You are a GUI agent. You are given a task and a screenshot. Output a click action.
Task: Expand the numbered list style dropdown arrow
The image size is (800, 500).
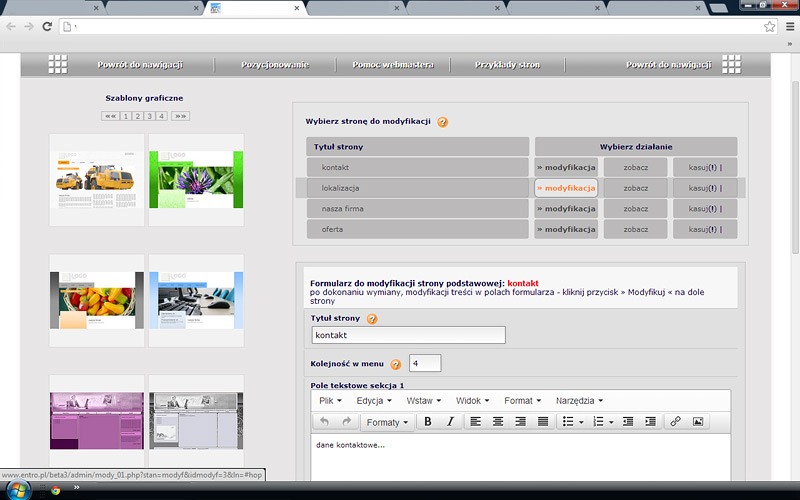(611, 422)
